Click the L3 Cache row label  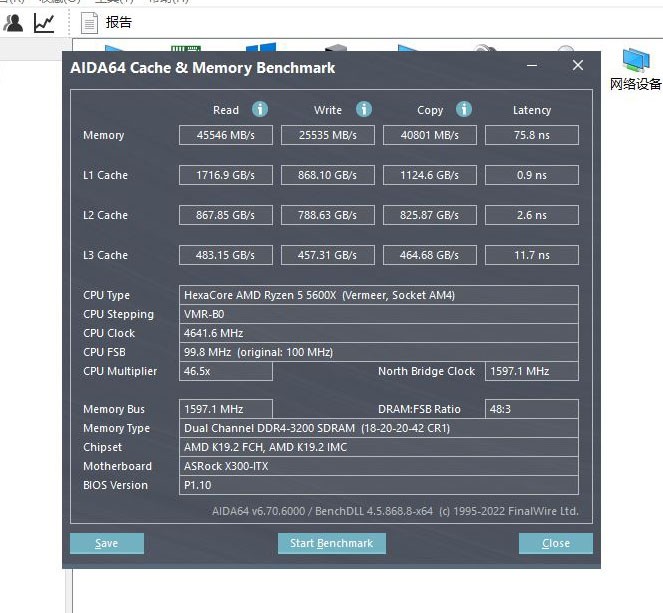[105, 255]
